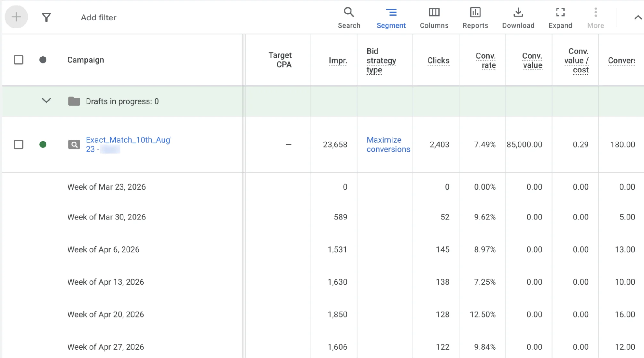Open the More options menu
This screenshot has height=358, width=644.
[x=595, y=18]
